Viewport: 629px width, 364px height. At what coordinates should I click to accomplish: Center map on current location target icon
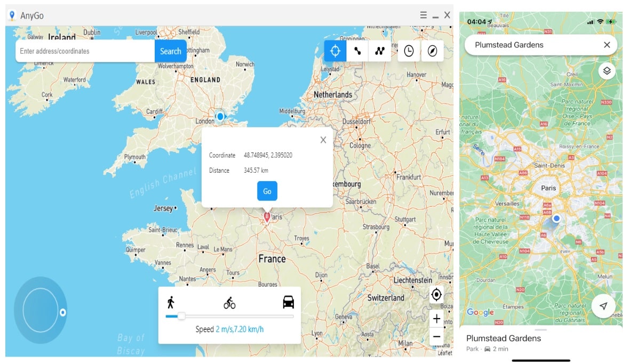(x=436, y=295)
